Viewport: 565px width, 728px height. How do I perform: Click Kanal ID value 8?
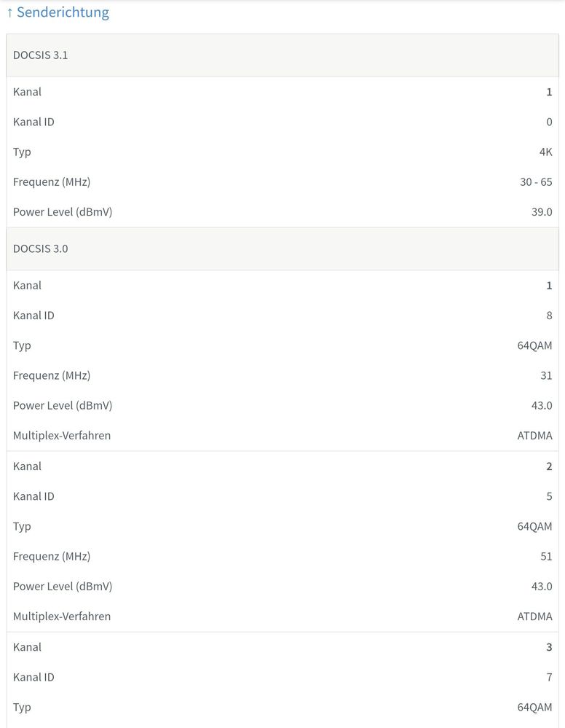(x=549, y=316)
